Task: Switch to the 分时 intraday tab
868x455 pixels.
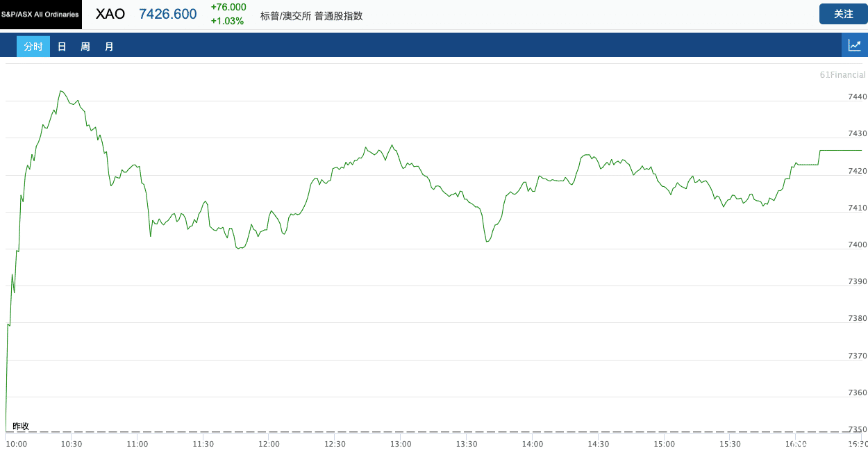Action: (x=33, y=47)
